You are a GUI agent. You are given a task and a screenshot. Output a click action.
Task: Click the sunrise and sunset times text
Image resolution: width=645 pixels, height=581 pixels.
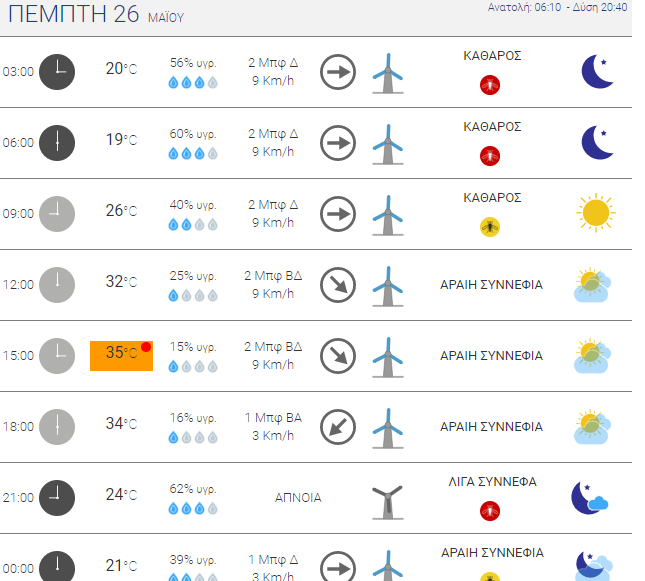571,7
